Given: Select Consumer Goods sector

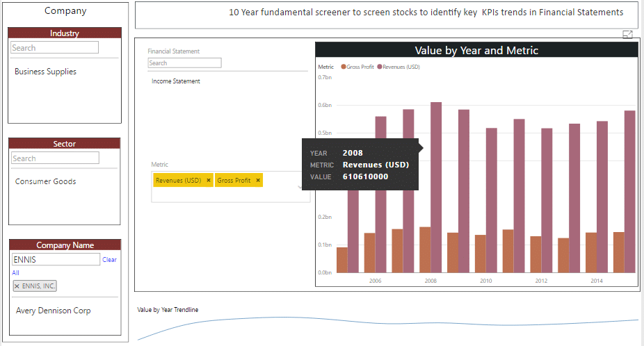Looking at the screenshot, I should [x=46, y=181].
